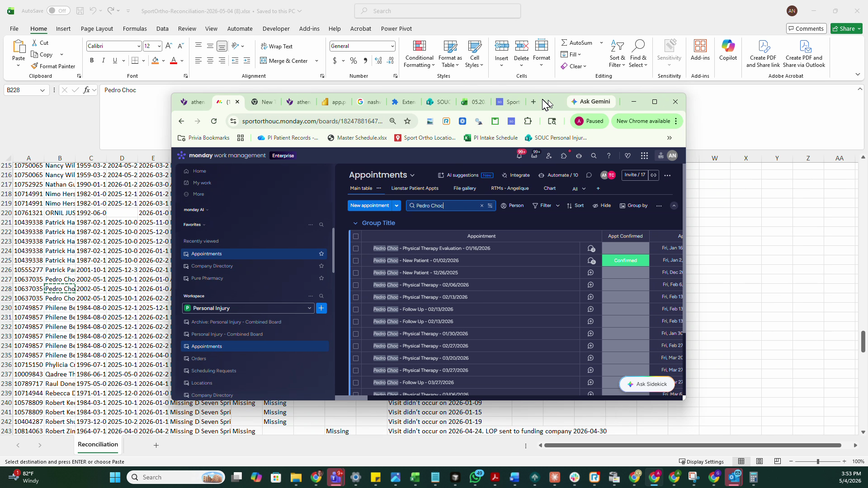
Task: Click Wrap Text in Excel Alignment group
Action: (277, 46)
